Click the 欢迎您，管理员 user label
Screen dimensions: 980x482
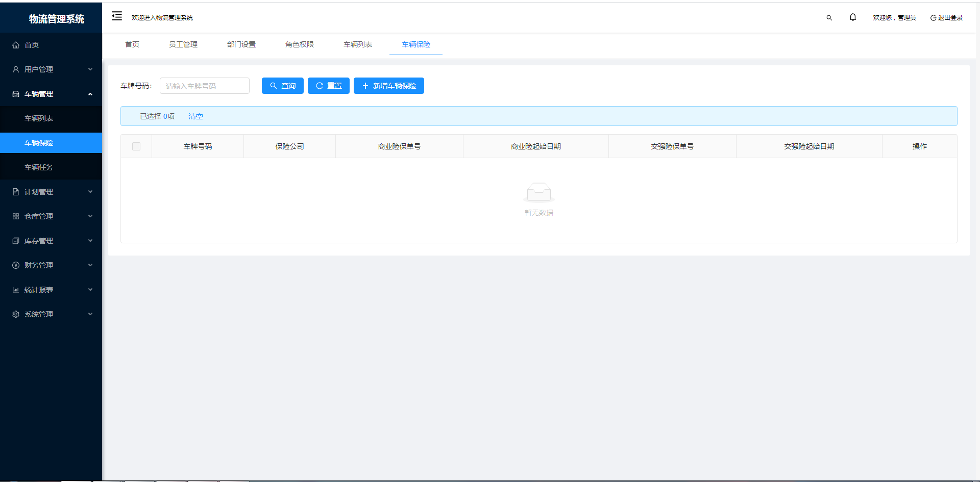894,18
